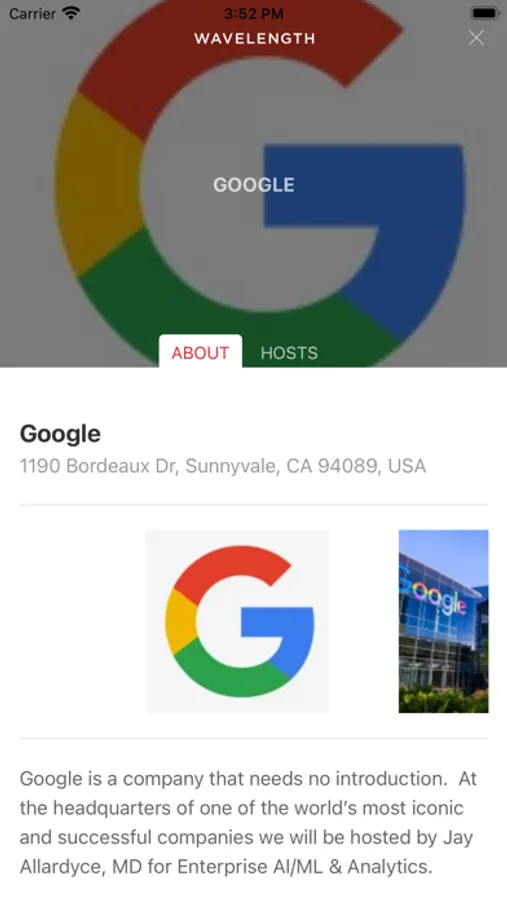Tap the GOOGLE title over banner image
The image size is (507, 900).
point(254,185)
